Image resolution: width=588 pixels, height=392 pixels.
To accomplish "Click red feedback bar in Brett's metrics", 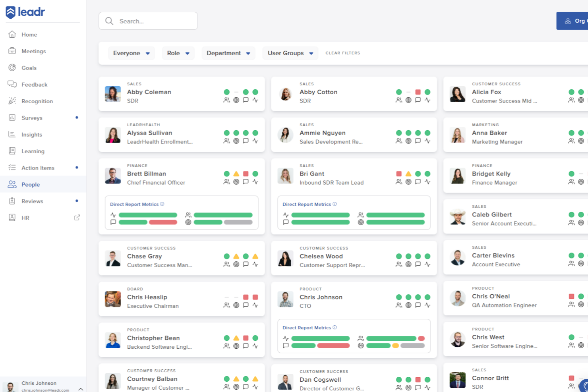I will (x=163, y=222).
